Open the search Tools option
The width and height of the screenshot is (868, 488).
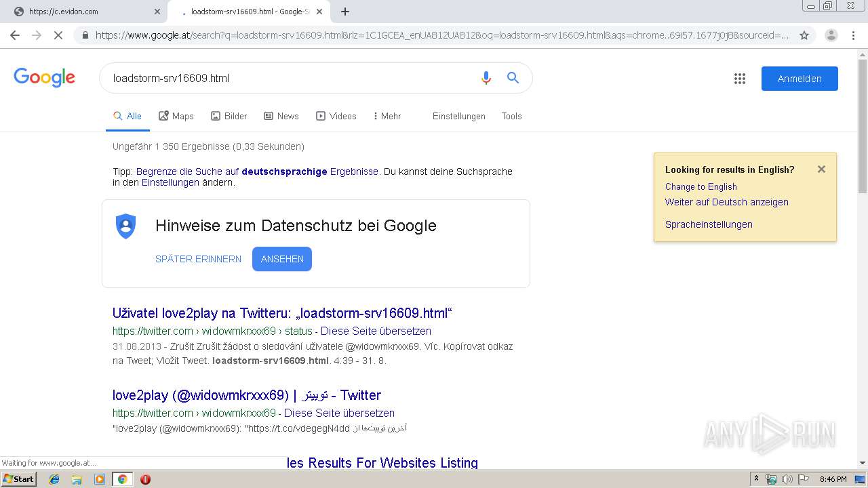[511, 116]
